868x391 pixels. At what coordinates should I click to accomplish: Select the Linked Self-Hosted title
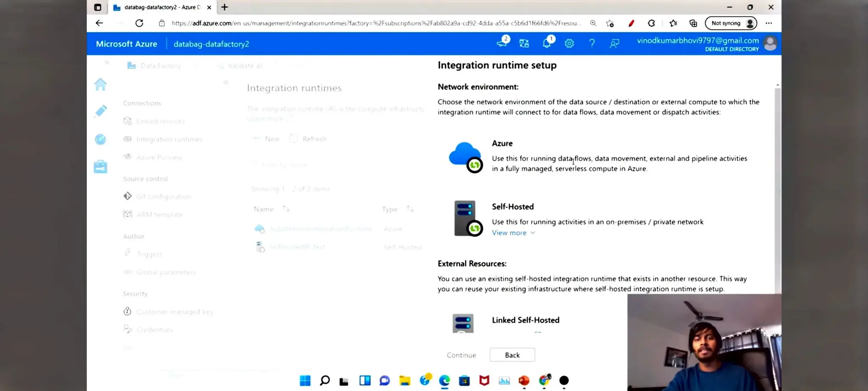click(526, 320)
